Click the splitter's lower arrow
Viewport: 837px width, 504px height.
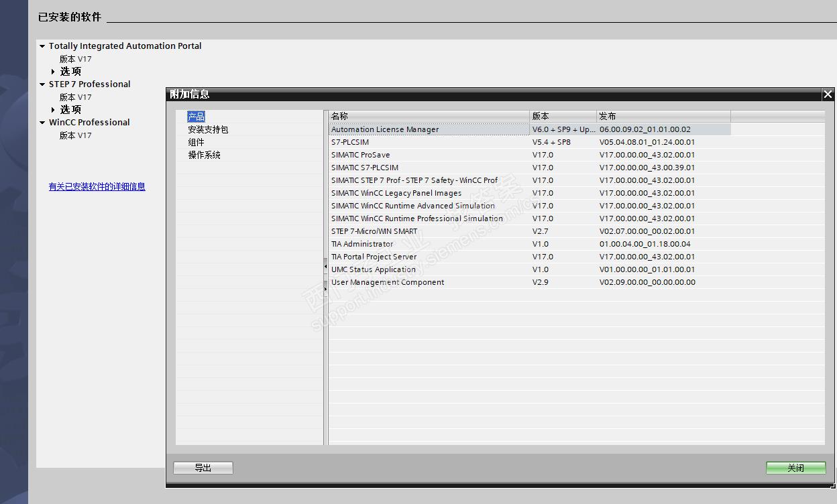click(x=326, y=288)
